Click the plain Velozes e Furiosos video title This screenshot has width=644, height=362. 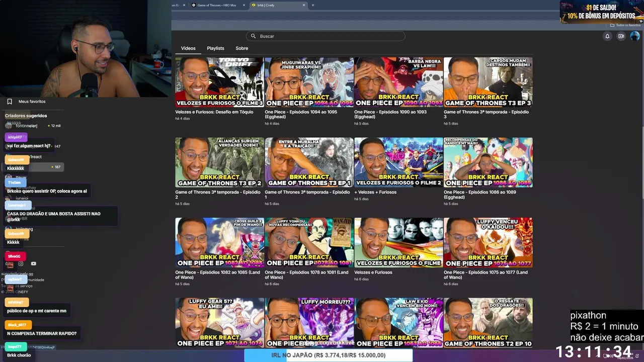click(x=373, y=273)
